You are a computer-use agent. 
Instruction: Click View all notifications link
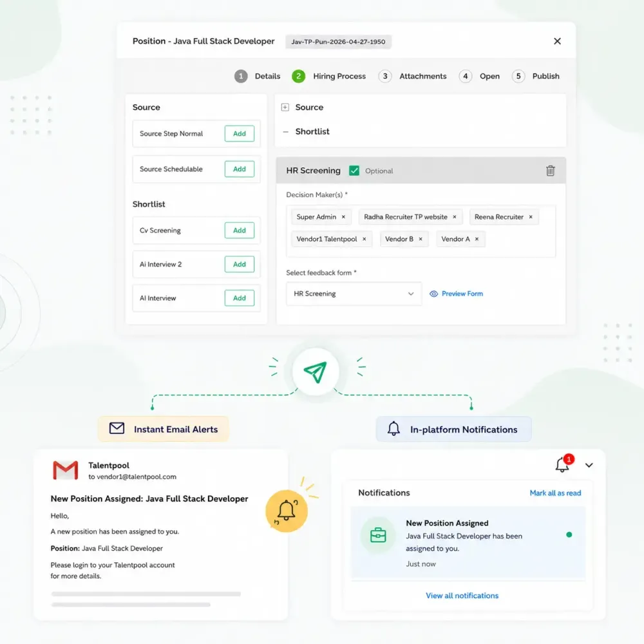[x=462, y=596]
